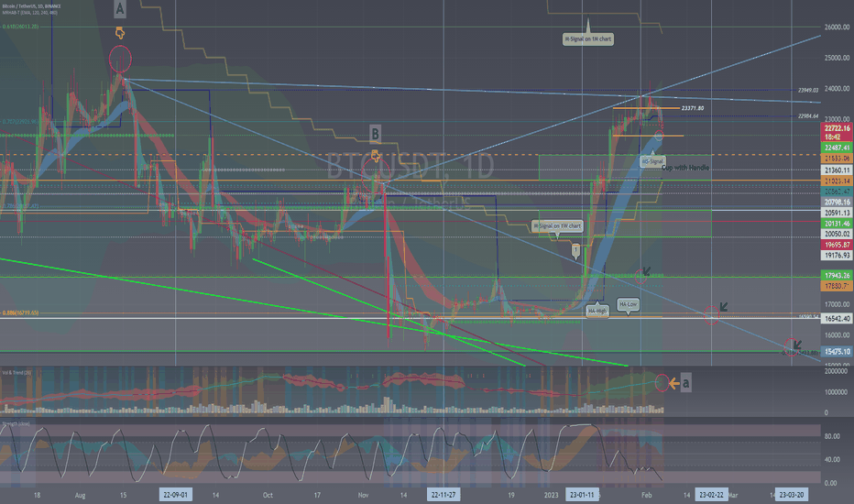
Task: Click the 16542.40 price tag
Action: coord(837,318)
